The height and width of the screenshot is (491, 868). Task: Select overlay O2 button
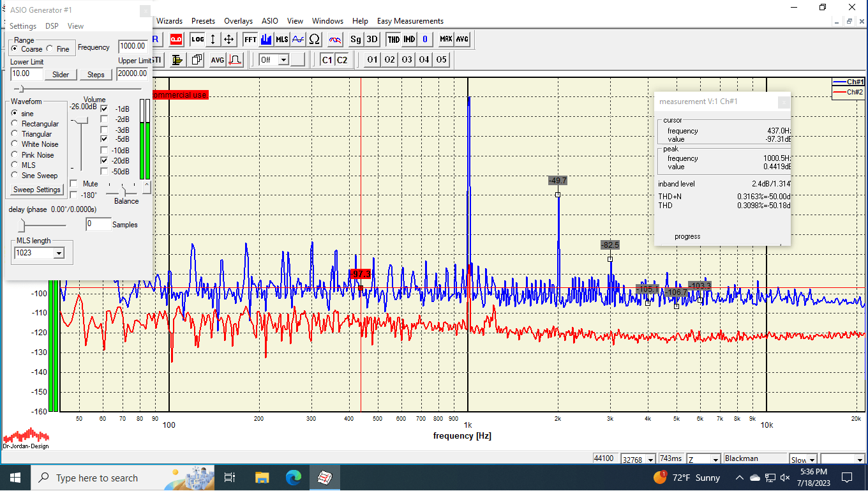389,59
